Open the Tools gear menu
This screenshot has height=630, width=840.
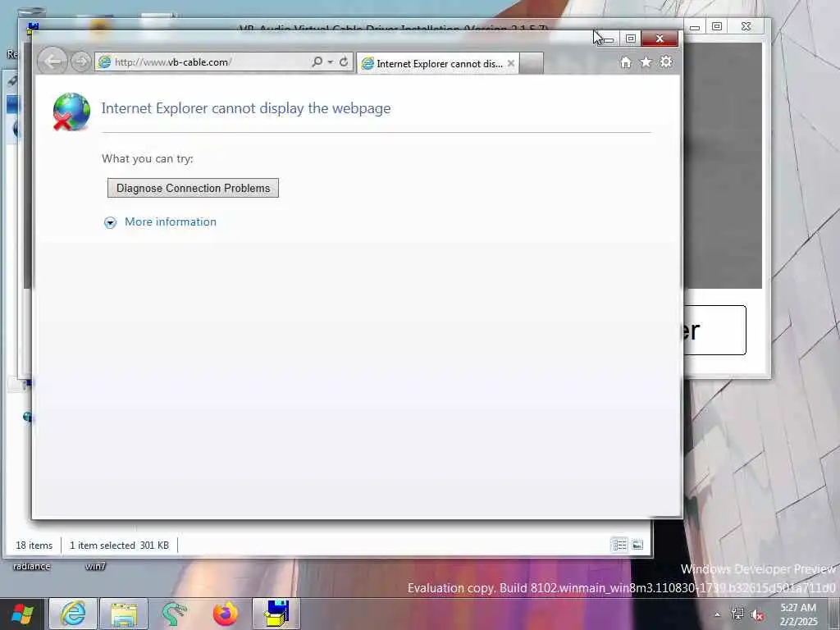click(666, 62)
